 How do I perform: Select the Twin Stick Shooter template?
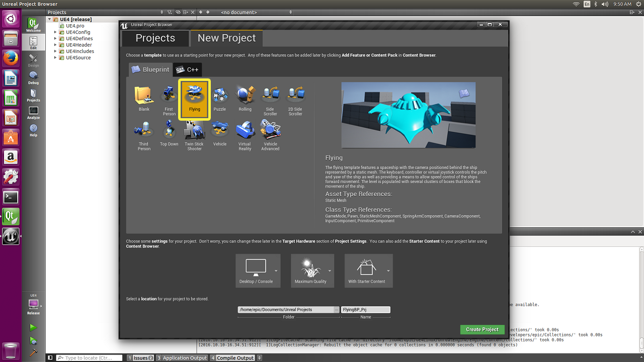194,135
